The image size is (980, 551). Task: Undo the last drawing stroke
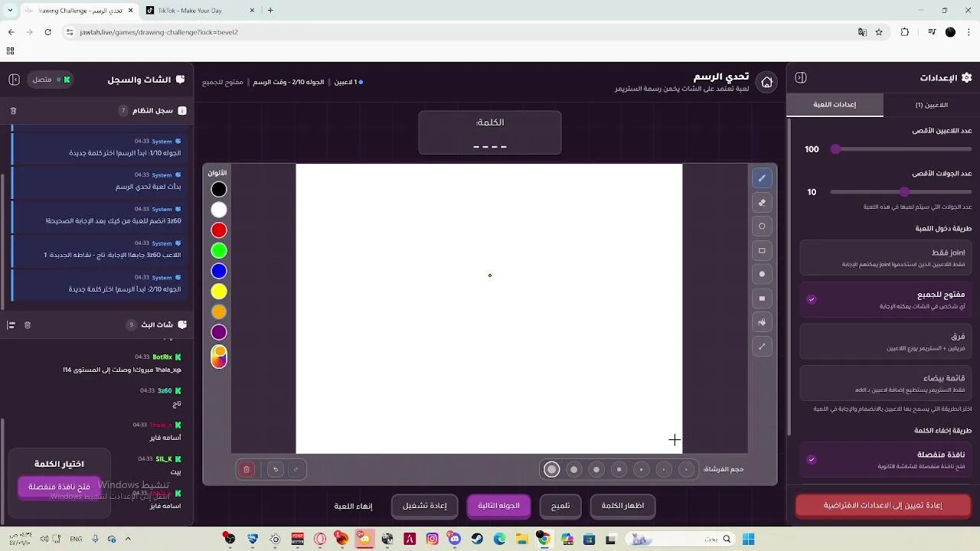(x=276, y=469)
